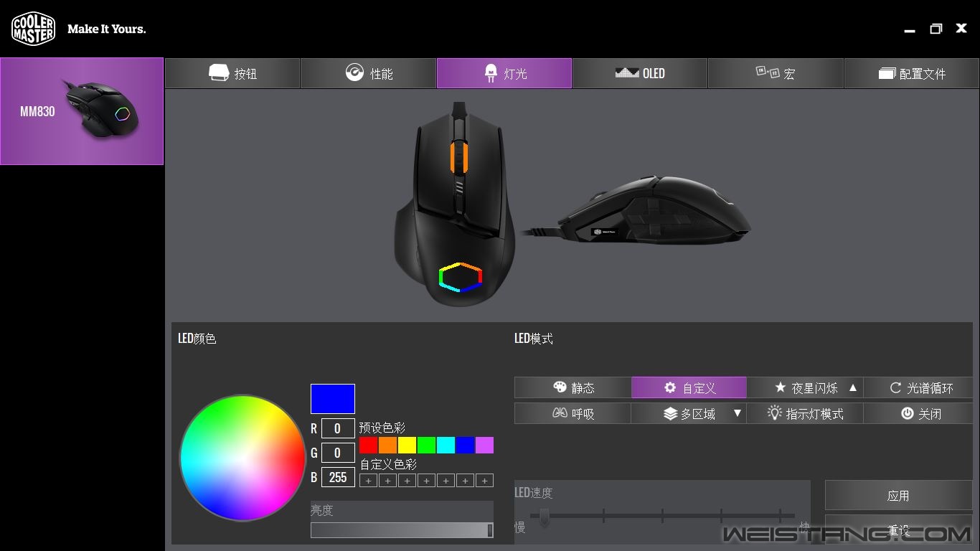Select the yellow preset color
980x551 pixels.
coord(407,445)
